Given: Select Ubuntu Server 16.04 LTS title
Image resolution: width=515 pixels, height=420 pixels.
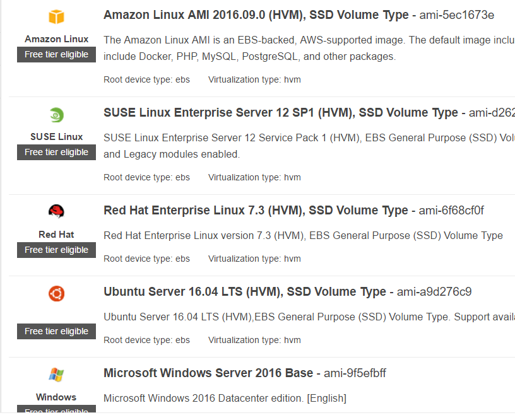Looking at the screenshot, I should click(245, 292).
